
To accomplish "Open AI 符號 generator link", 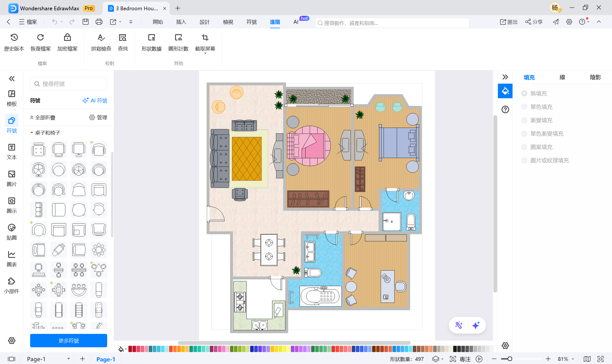I will pyautogui.click(x=95, y=100).
